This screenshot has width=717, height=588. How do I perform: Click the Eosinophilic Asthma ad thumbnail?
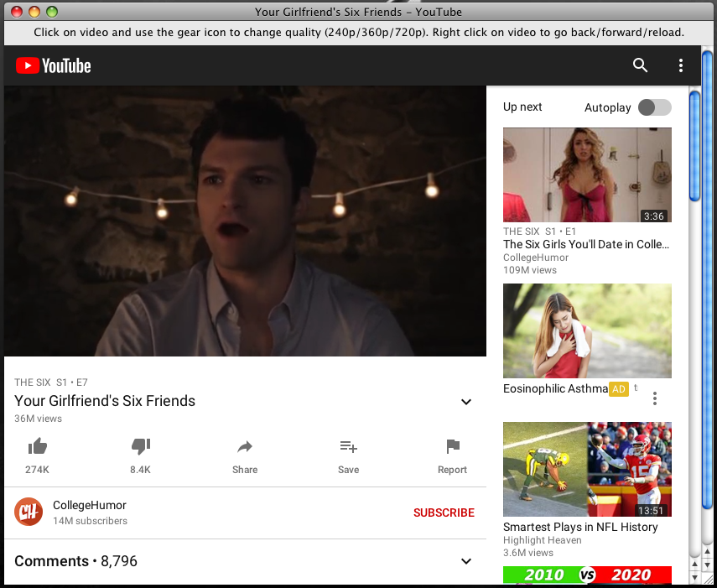[x=587, y=331]
